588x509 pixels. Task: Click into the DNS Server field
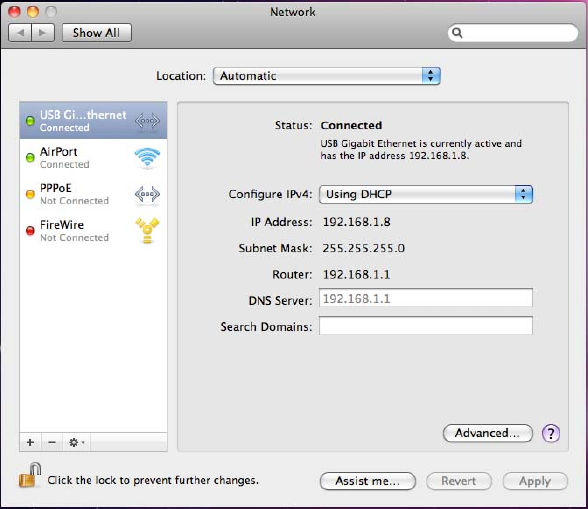point(426,298)
